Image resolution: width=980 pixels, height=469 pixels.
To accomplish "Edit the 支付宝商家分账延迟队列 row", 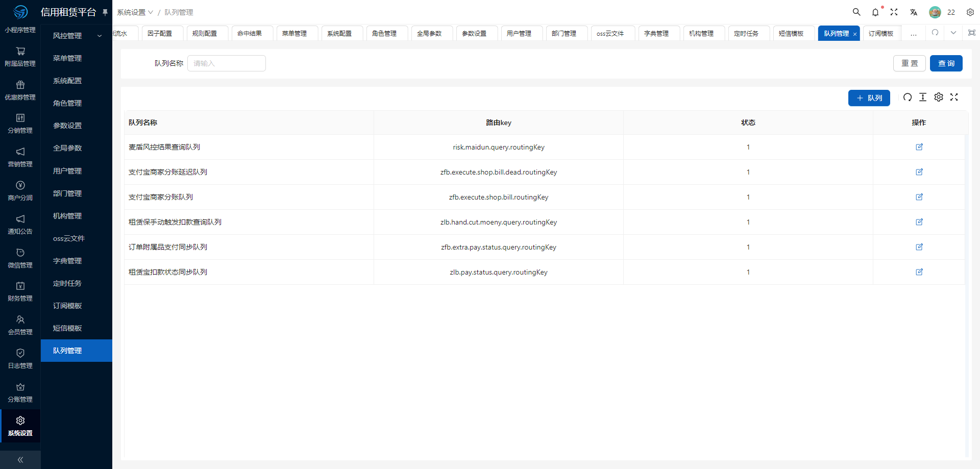I will pos(919,172).
